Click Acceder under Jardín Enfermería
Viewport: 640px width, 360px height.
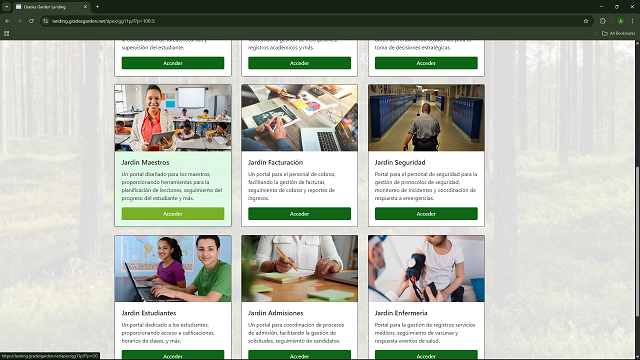(x=426, y=355)
